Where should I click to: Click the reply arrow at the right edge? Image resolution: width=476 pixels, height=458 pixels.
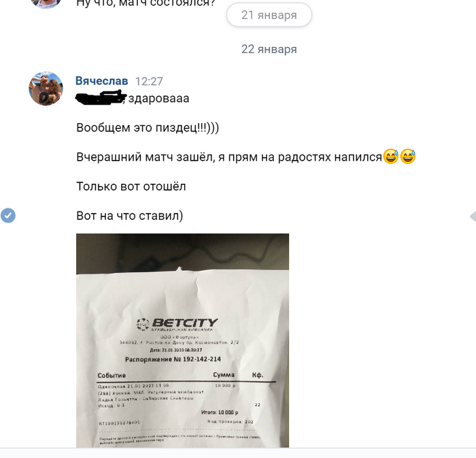[473, 216]
